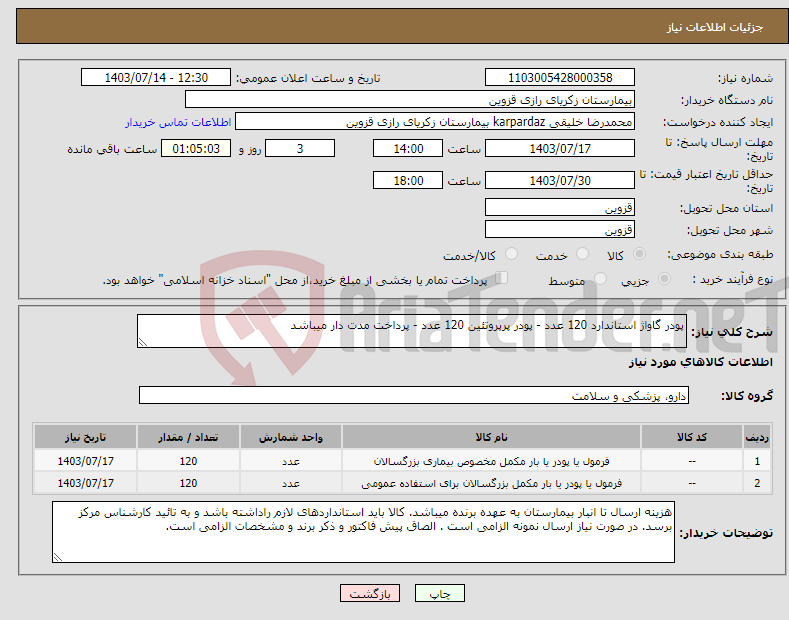Click the price validity time 18:00 field
Image resolution: width=789 pixels, height=620 pixels.
tap(408, 180)
